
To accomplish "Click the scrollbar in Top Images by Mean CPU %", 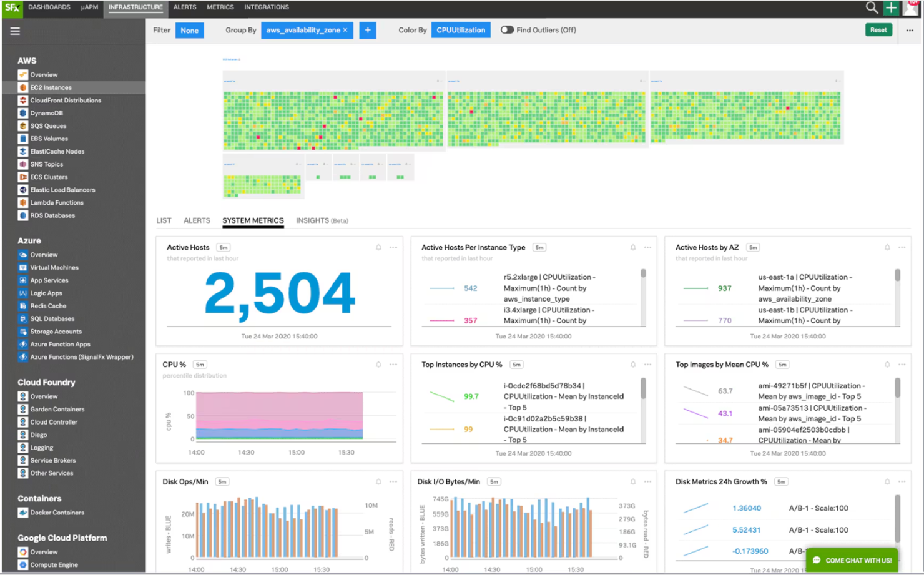I will point(897,388).
